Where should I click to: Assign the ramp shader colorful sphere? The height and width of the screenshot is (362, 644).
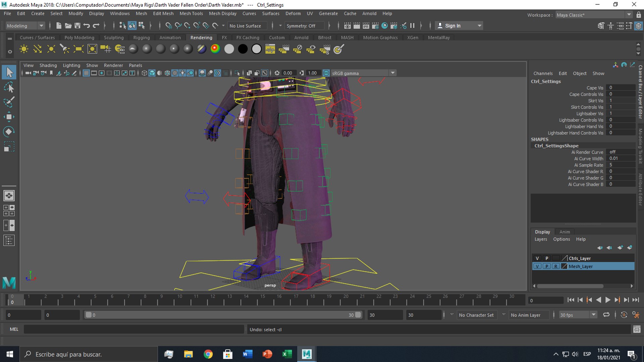click(215, 49)
